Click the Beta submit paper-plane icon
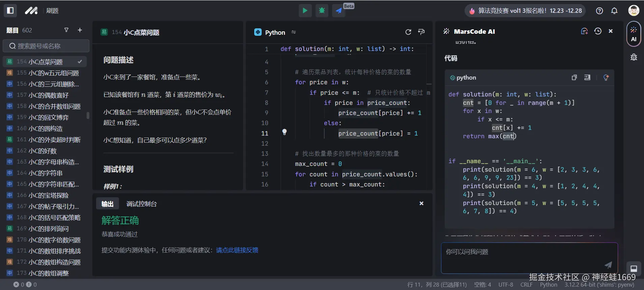 tap(339, 11)
